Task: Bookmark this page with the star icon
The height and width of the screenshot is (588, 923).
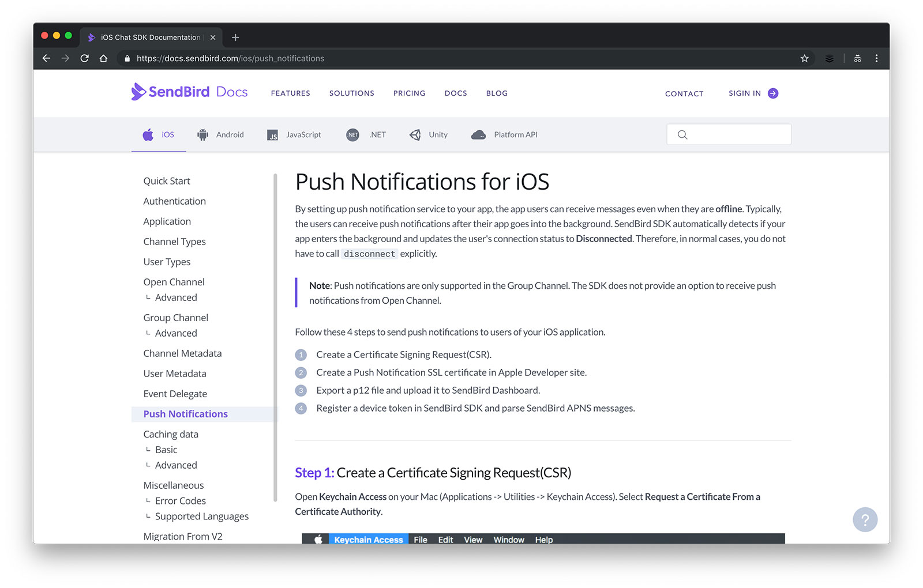Action: (804, 58)
